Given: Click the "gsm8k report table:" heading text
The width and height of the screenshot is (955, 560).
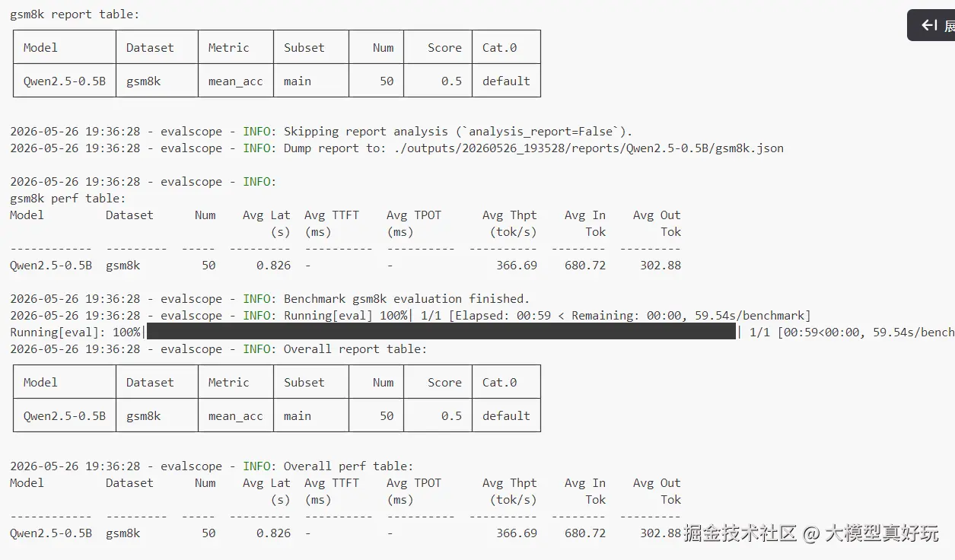Looking at the screenshot, I should tap(75, 14).
